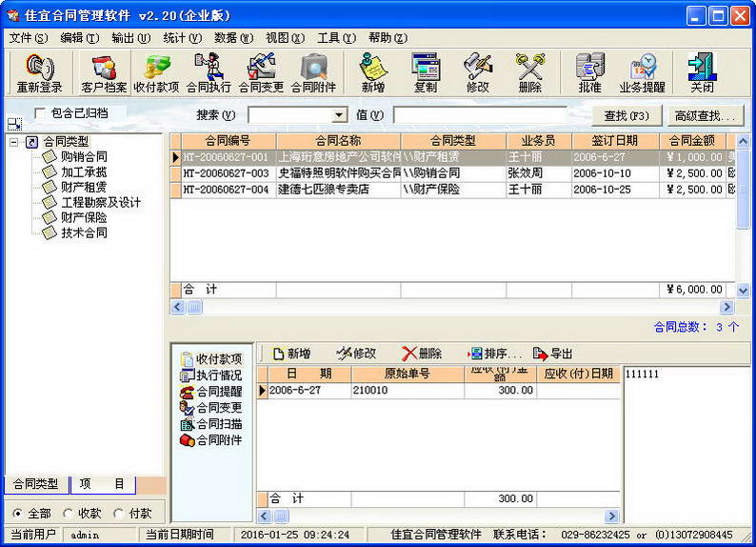Switch to the 项目 tab

(x=103, y=484)
